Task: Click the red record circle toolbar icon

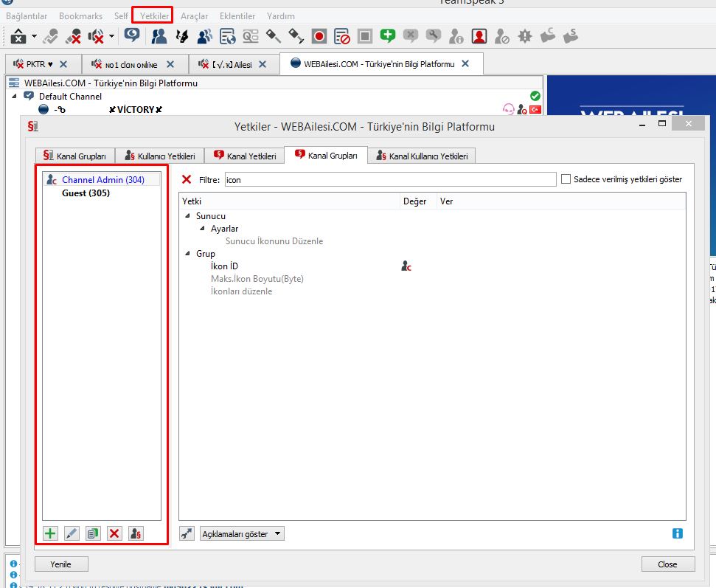Action: coord(319,36)
